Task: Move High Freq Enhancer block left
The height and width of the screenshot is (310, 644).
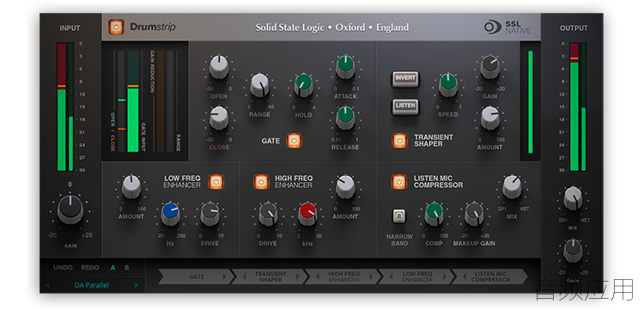Action: pos(319,277)
